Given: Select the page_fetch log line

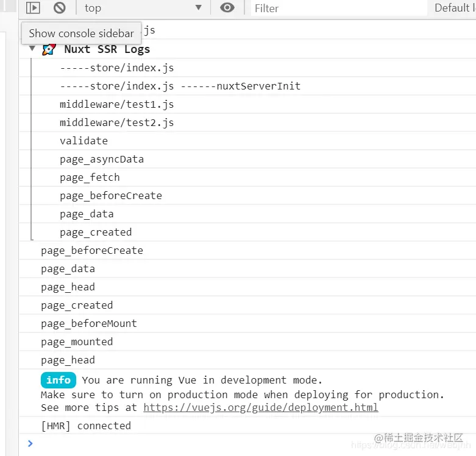Looking at the screenshot, I should click(x=90, y=177).
